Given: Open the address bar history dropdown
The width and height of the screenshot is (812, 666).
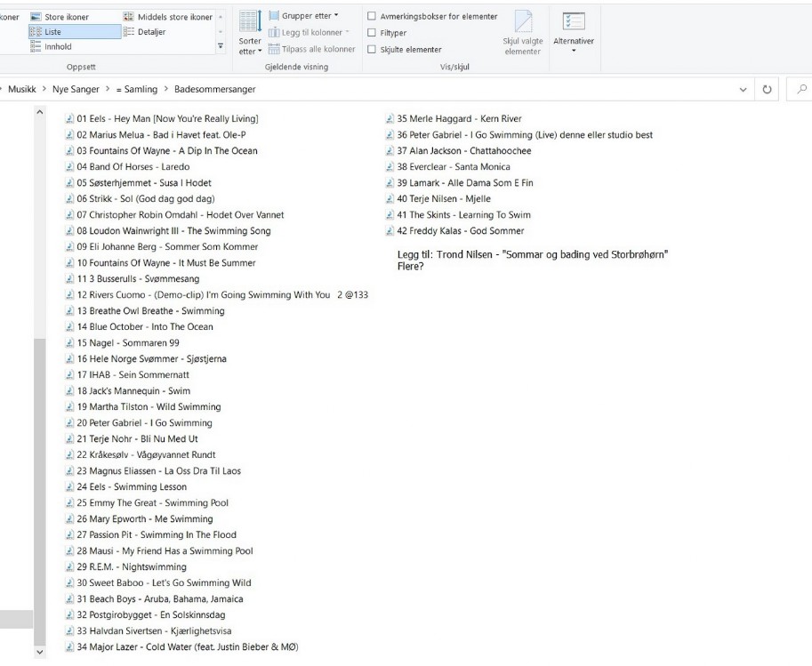Looking at the screenshot, I should (744, 90).
